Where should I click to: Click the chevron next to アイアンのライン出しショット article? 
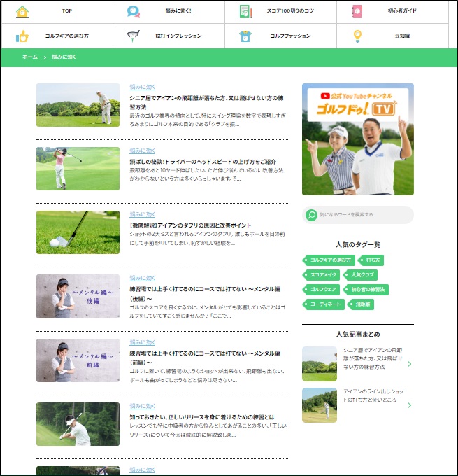pyautogui.click(x=410, y=405)
